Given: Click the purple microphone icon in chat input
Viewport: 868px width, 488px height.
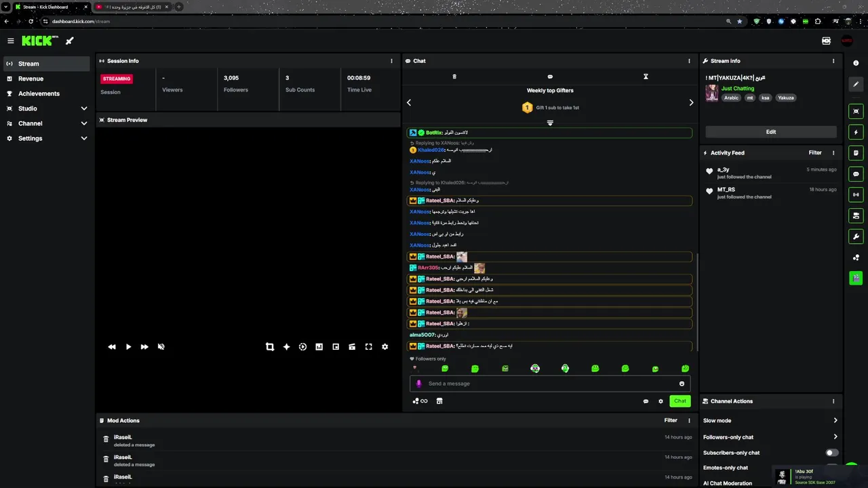Looking at the screenshot, I should (x=418, y=384).
